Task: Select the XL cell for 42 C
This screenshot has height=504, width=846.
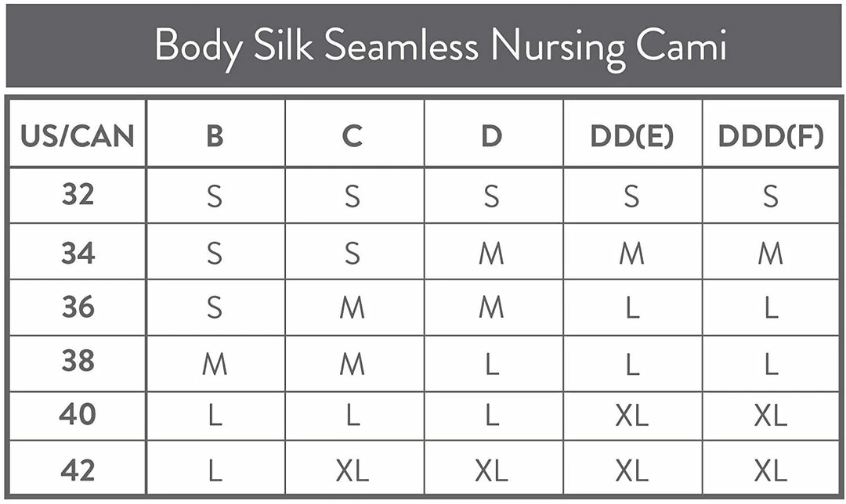Action: click(x=352, y=470)
